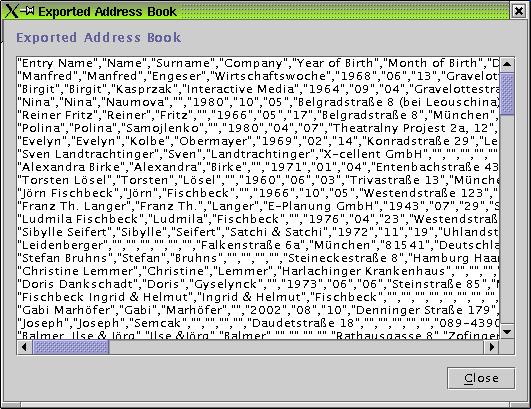
Task: Click the "Franz Th. Langer" row
Action: click(x=258, y=206)
